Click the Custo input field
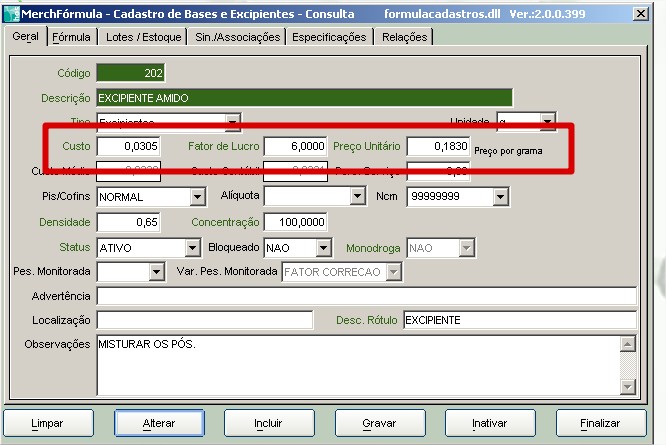 point(128,147)
